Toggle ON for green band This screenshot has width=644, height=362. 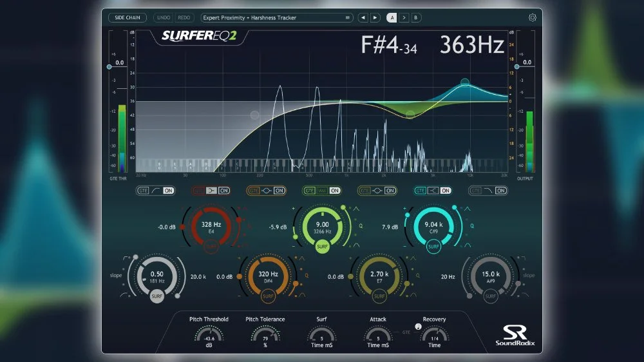coord(335,191)
